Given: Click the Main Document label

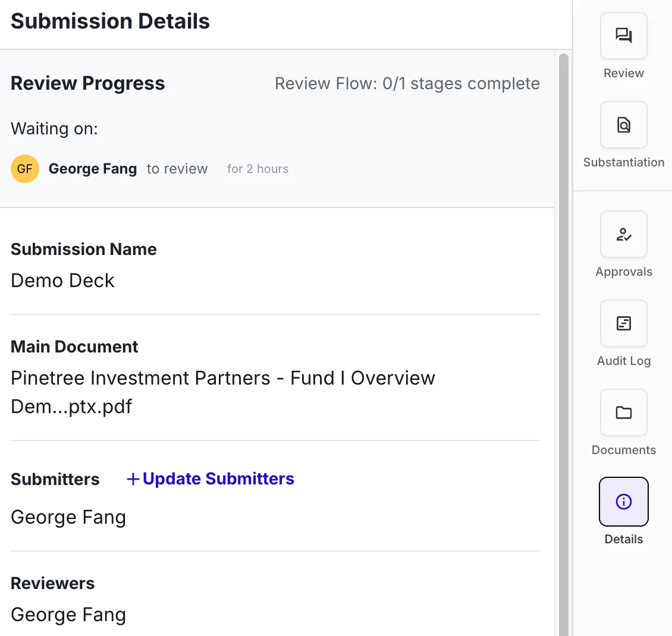Looking at the screenshot, I should coord(74,347).
